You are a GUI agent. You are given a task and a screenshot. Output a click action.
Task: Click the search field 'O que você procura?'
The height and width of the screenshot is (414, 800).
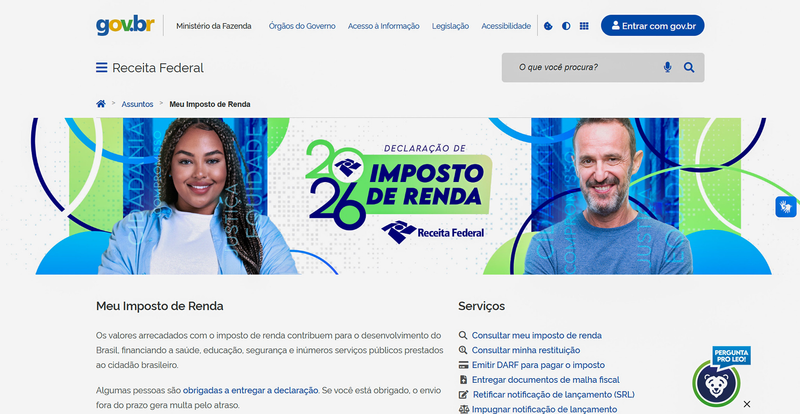(587, 67)
